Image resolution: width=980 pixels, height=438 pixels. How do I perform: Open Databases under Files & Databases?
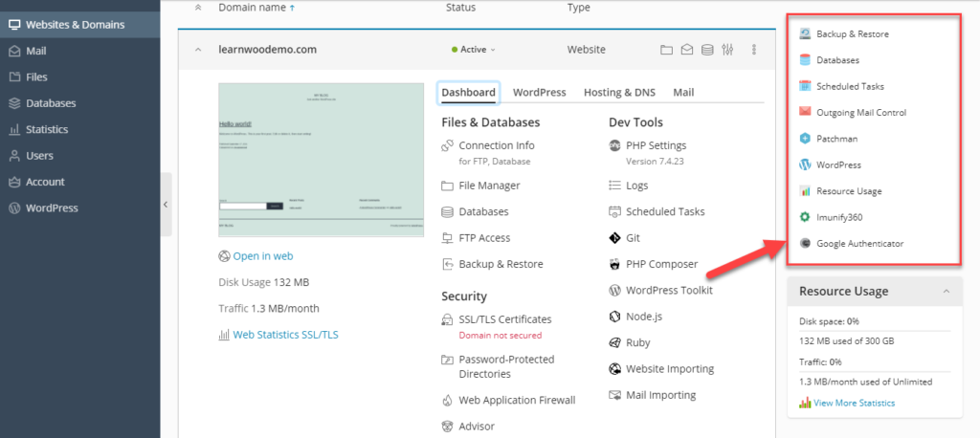(483, 211)
